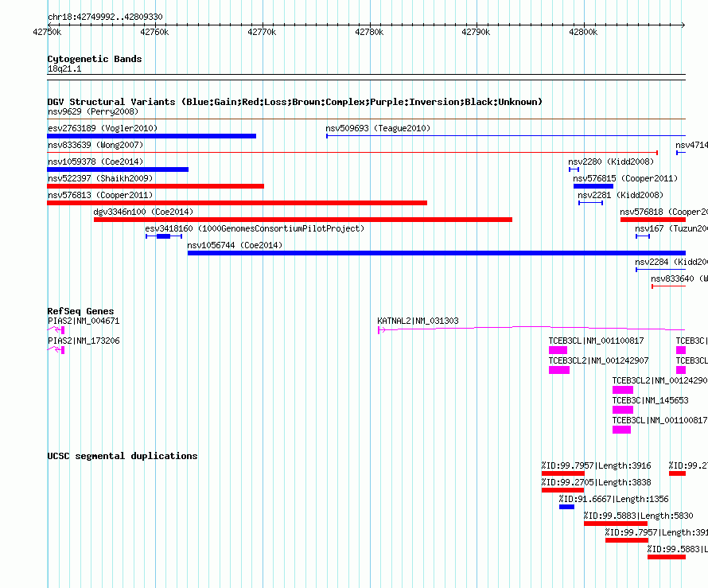Click the nsv576815 (Cooper2011) label

point(625,178)
